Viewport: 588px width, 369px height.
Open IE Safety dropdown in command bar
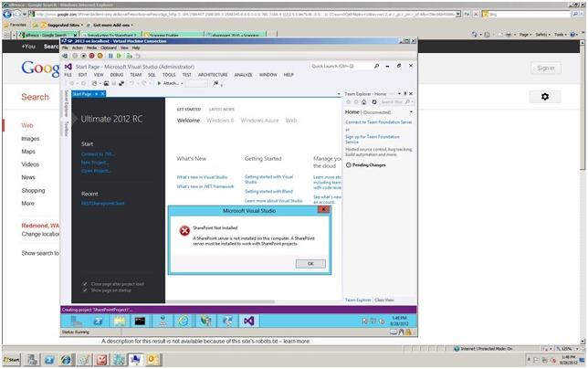[x=542, y=35]
